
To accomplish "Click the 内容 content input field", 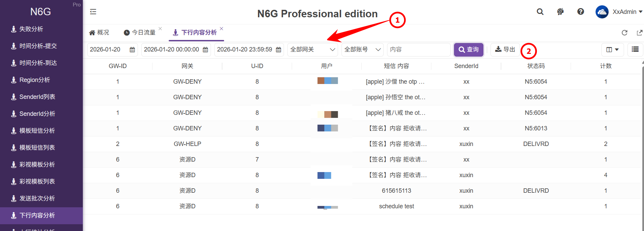I will (x=418, y=49).
